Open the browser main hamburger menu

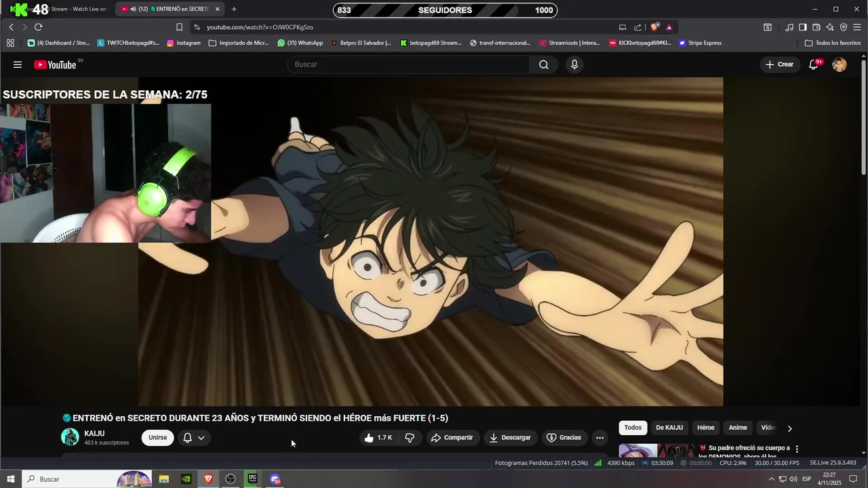[x=857, y=27]
